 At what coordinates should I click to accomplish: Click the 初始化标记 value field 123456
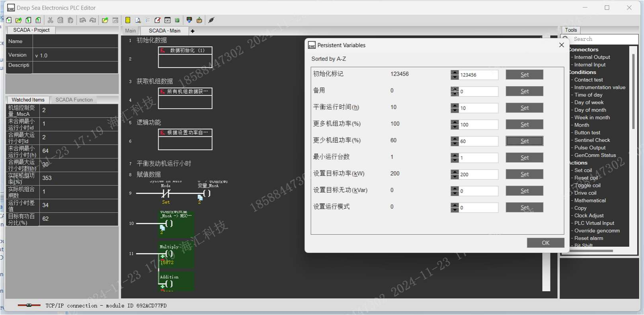pos(479,75)
